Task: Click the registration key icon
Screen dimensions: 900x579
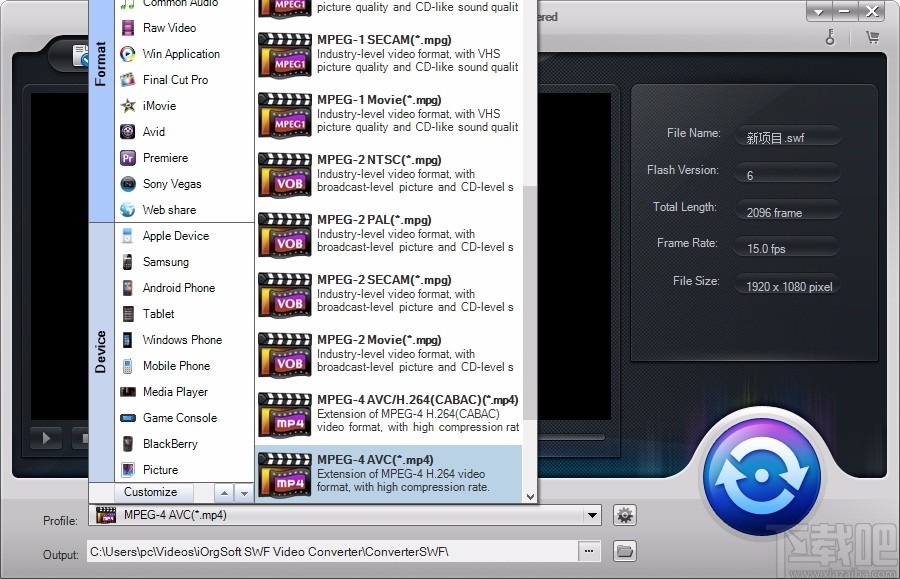Action: [830, 36]
